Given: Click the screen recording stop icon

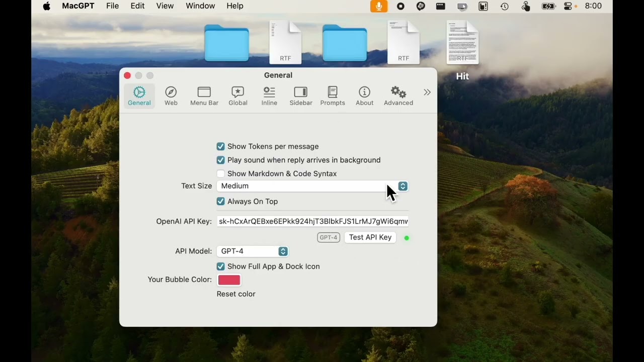Looking at the screenshot, I should (400, 6).
